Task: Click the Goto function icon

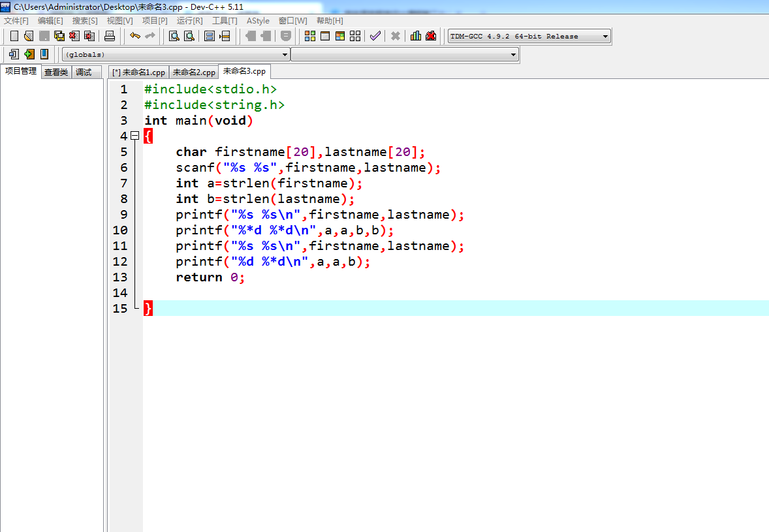Action: (x=210, y=36)
